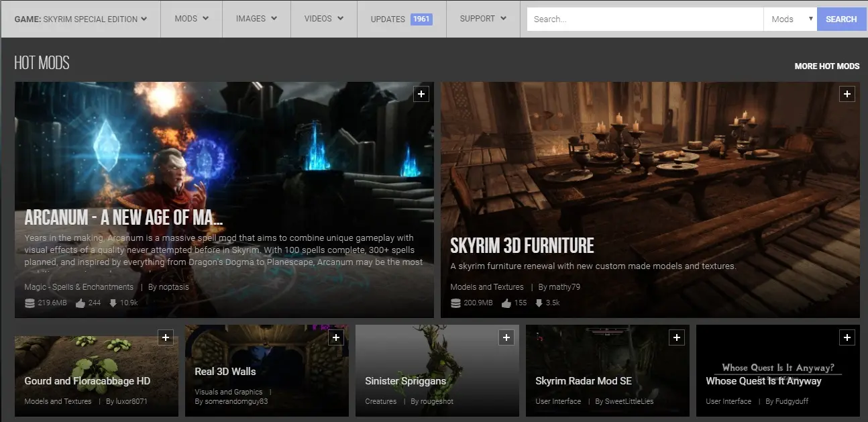Click Skyrim 3D Furniture downloads arrow icon
This screenshot has height=422, width=868.
[x=539, y=303]
